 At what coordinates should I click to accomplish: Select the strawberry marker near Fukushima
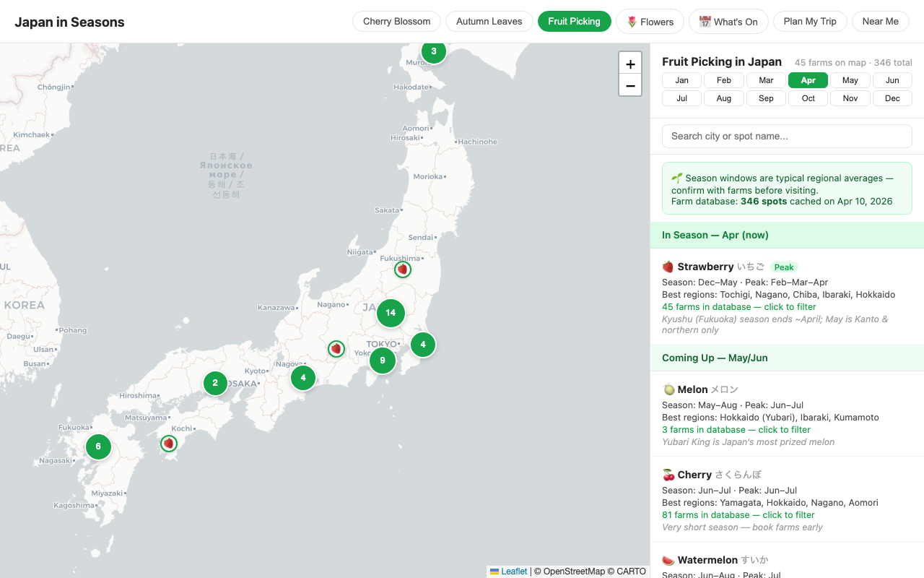403,269
